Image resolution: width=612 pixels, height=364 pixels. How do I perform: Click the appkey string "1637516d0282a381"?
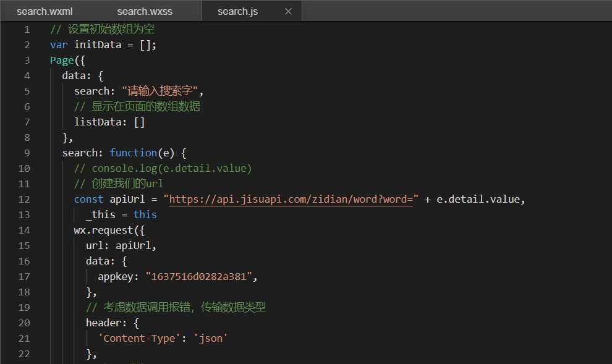198,277
